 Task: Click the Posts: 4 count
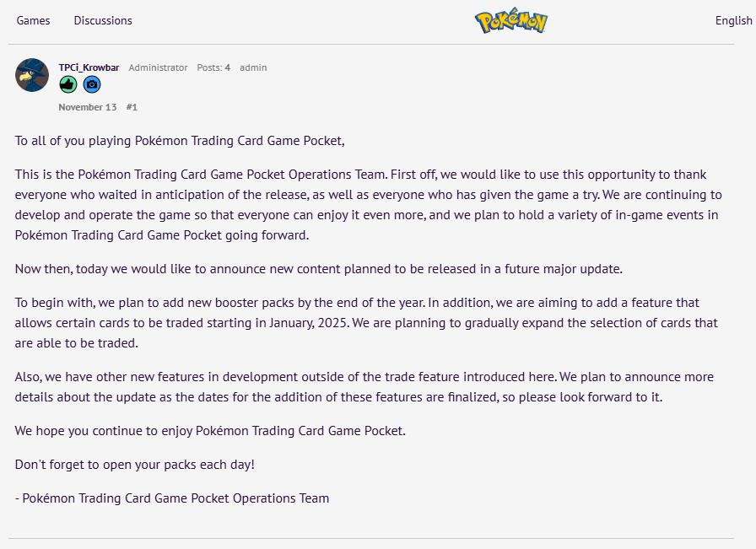click(x=213, y=67)
